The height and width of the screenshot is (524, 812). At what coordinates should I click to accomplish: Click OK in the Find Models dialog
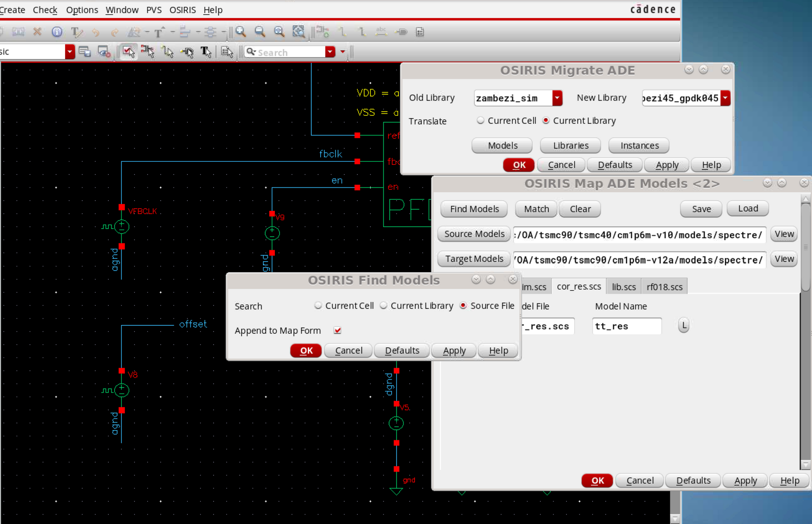click(x=306, y=350)
